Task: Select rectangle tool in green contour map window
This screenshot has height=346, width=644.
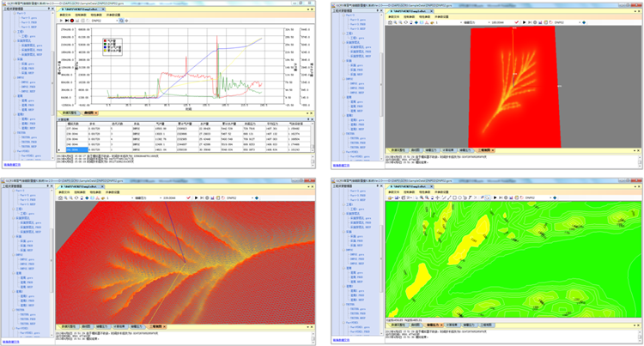Action: (x=454, y=197)
